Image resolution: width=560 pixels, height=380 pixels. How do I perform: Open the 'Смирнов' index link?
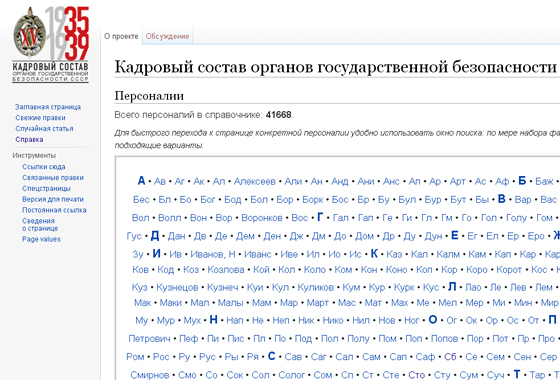150,375
